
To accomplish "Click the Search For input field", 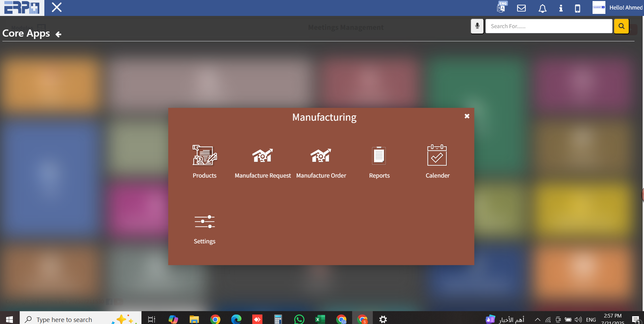I will point(549,26).
